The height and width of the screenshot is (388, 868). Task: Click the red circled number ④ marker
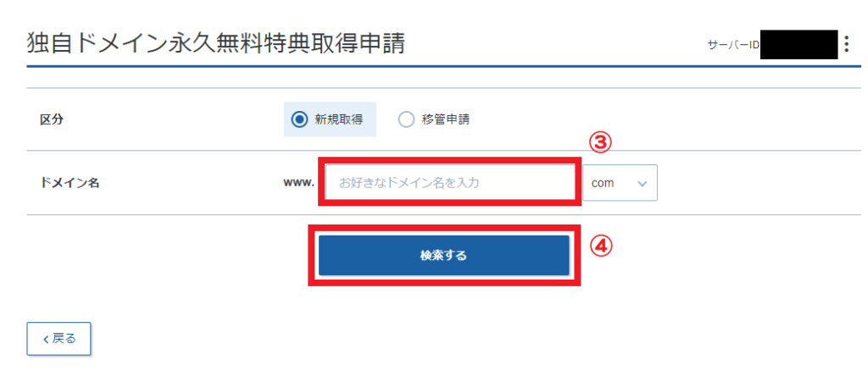[x=601, y=247]
